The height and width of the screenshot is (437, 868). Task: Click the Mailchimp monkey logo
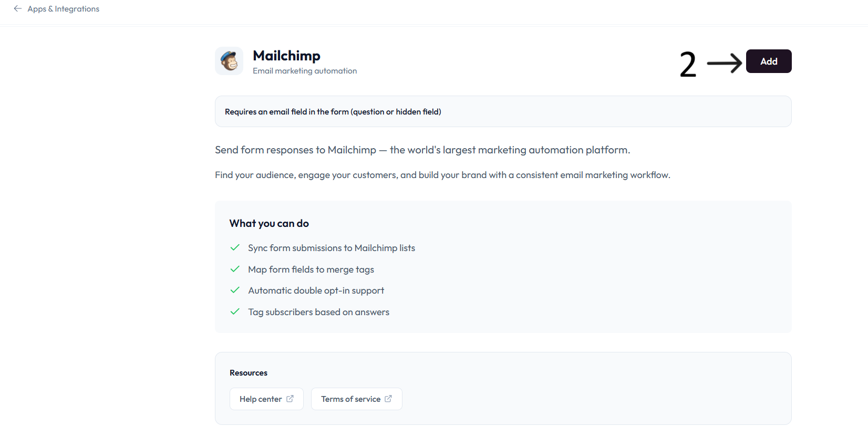pyautogui.click(x=229, y=61)
